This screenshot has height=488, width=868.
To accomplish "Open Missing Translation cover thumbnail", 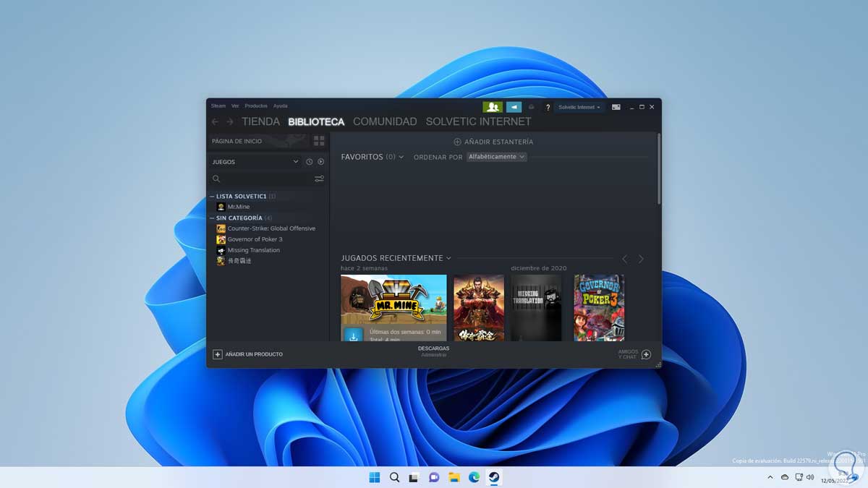I will [536, 307].
